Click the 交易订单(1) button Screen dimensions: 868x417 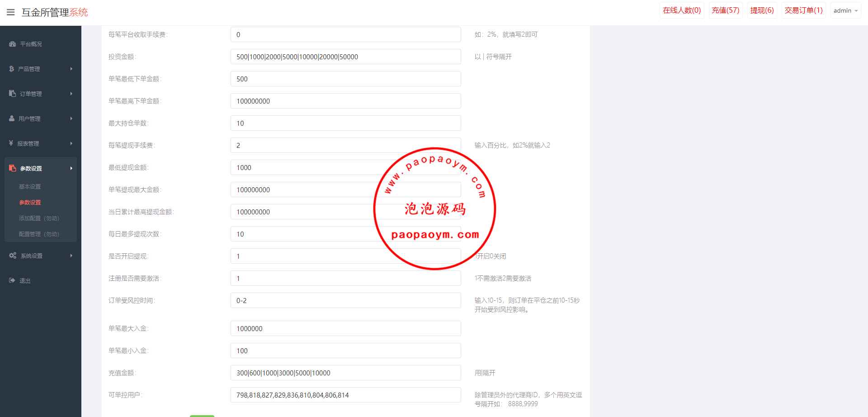(x=804, y=10)
